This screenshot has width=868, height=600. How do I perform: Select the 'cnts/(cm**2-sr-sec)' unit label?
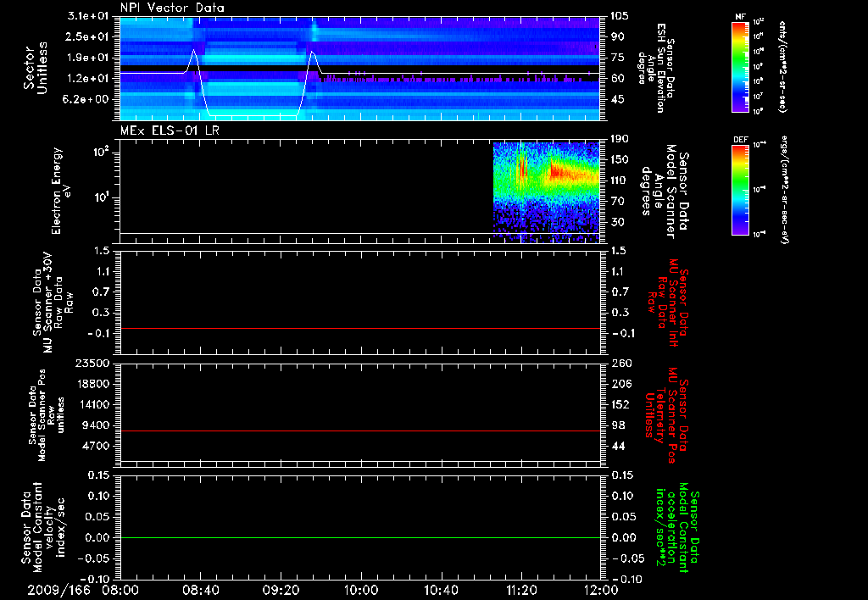(782, 66)
